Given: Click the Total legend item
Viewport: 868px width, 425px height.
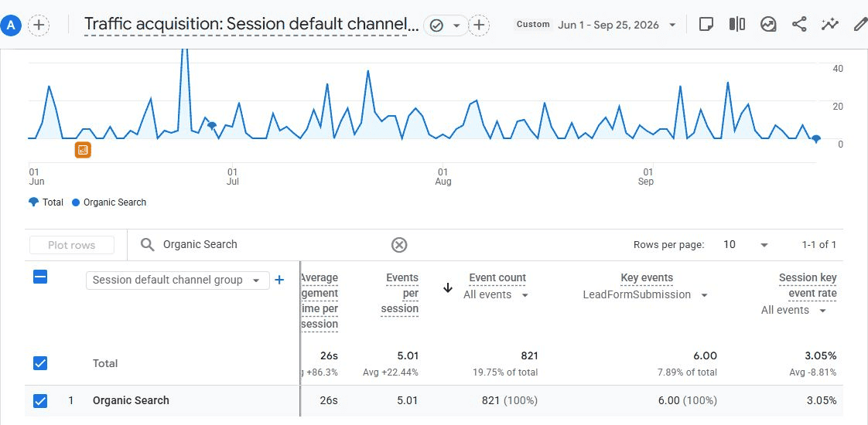Looking at the screenshot, I should [46, 202].
